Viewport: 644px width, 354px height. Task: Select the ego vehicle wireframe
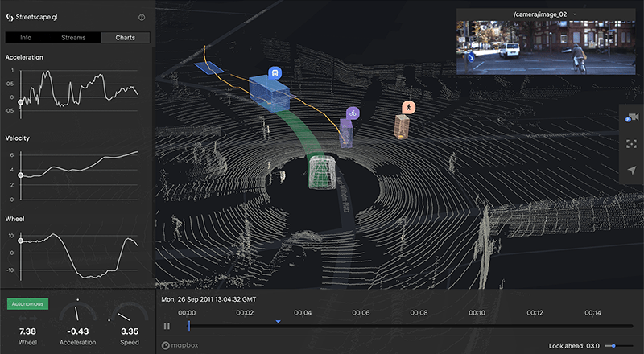click(322, 171)
